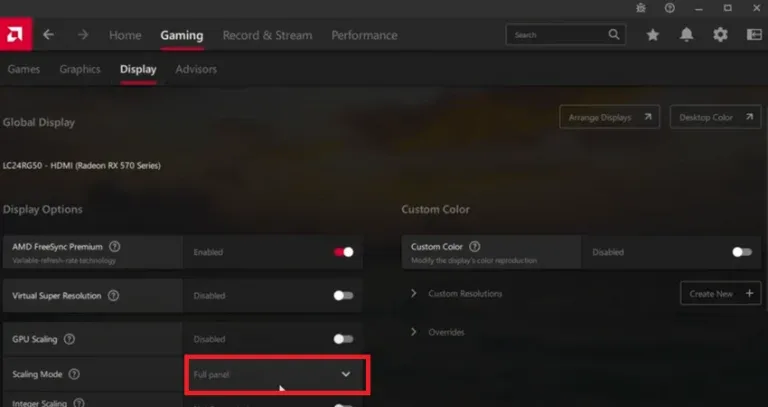
Task: Expand Custom Resolutions section
Action: (413, 293)
